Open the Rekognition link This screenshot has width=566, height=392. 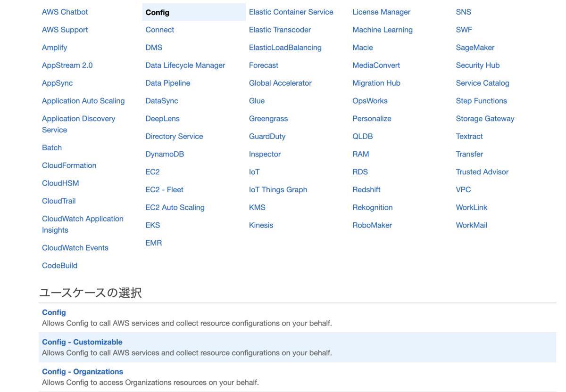[373, 207]
